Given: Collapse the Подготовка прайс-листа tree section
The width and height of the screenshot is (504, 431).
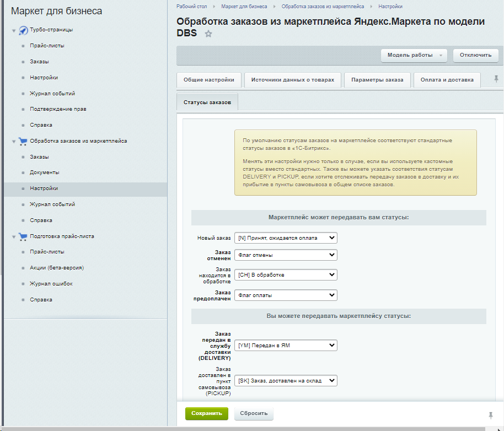Looking at the screenshot, I should pyautogui.click(x=14, y=237).
